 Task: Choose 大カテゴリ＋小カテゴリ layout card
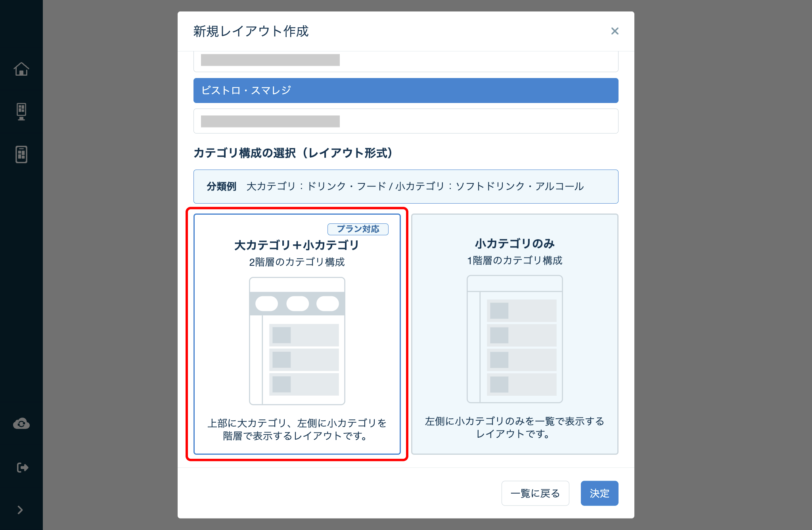click(x=297, y=334)
